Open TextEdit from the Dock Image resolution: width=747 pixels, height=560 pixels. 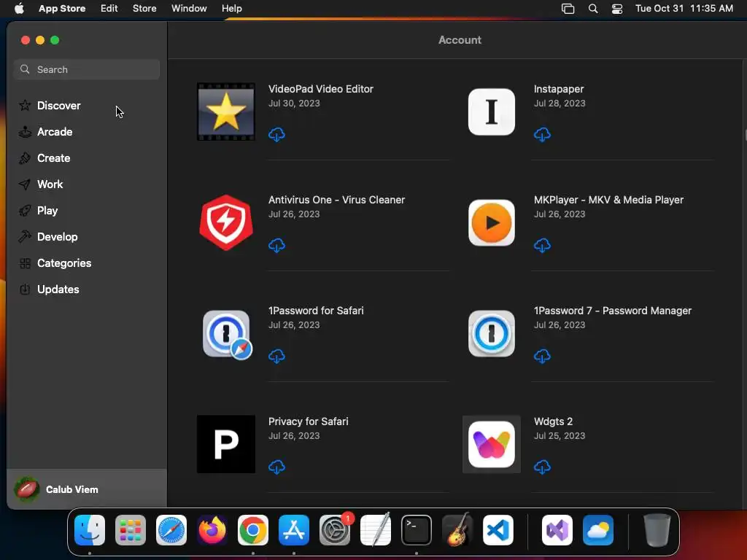(376, 530)
